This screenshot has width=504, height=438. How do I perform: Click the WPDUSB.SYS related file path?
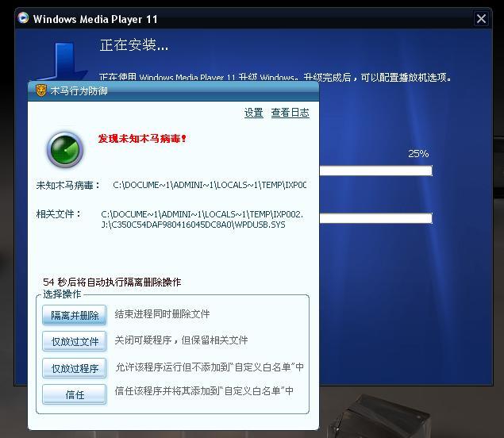pyautogui.click(x=193, y=225)
